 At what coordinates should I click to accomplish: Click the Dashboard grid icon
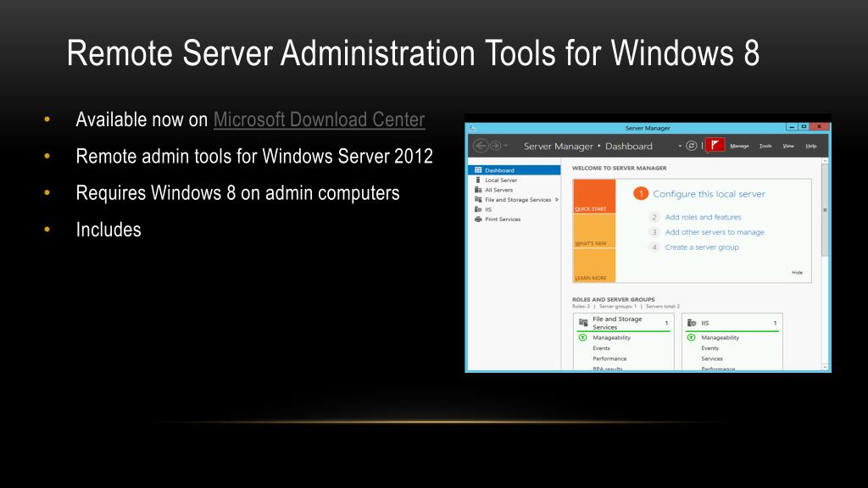point(478,169)
